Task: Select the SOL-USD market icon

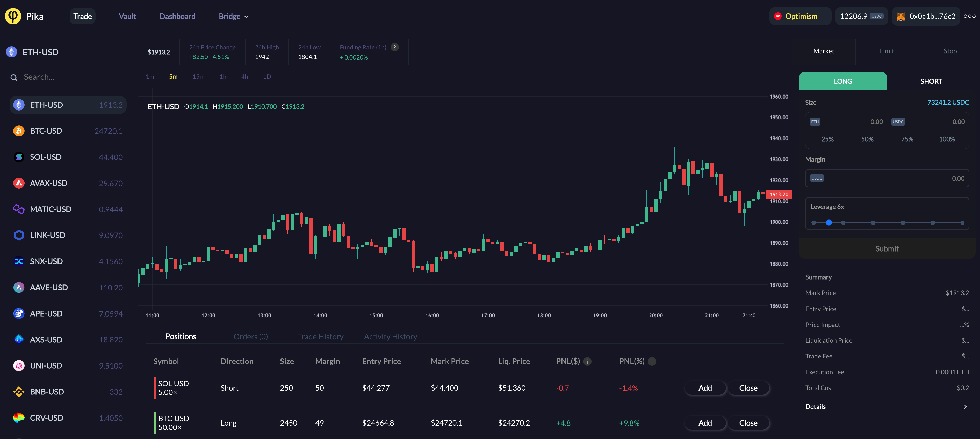Action: pyautogui.click(x=19, y=157)
